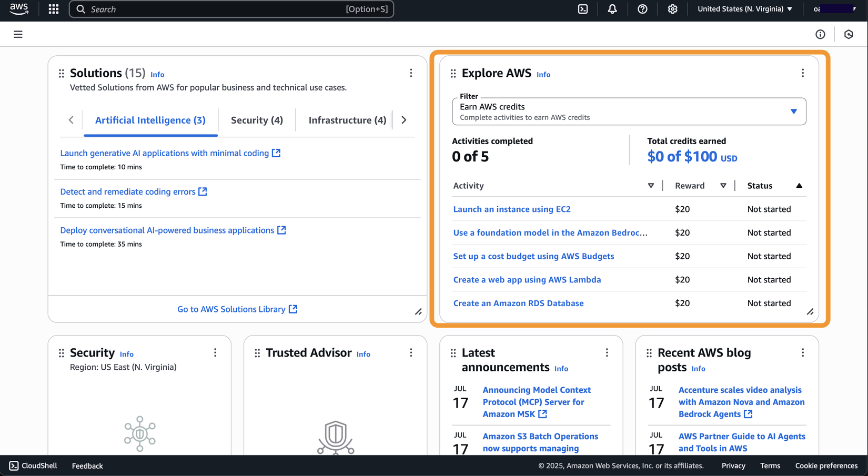Screen dimensions: 868x476
Task: Open the Settings gear in the top bar
Action: (x=672, y=9)
